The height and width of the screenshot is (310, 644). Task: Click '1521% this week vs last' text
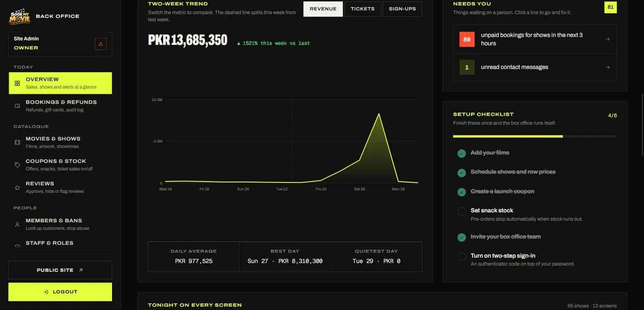point(273,43)
